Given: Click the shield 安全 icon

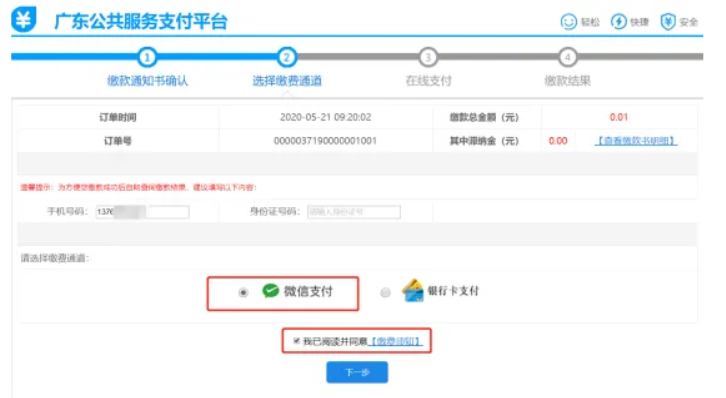Looking at the screenshot, I should point(668,21).
